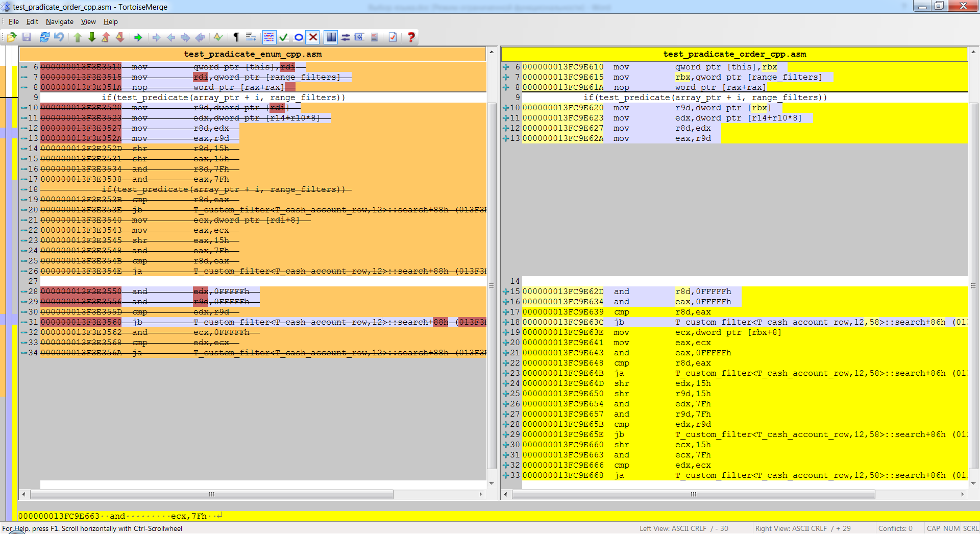Select left pane line 6 address 000000013F3E3510
Image resolution: width=980 pixels, height=534 pixels.
click(x=81, y=67)
